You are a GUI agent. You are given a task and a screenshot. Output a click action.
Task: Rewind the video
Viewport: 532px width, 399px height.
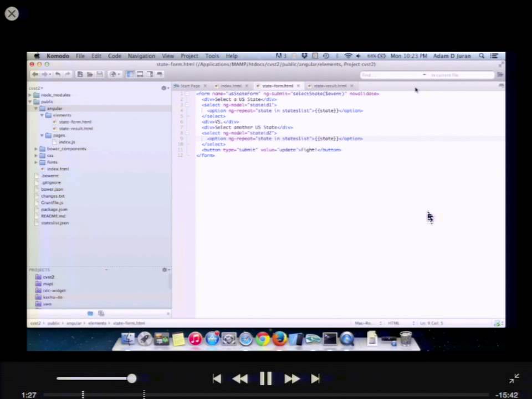point(240,378)
